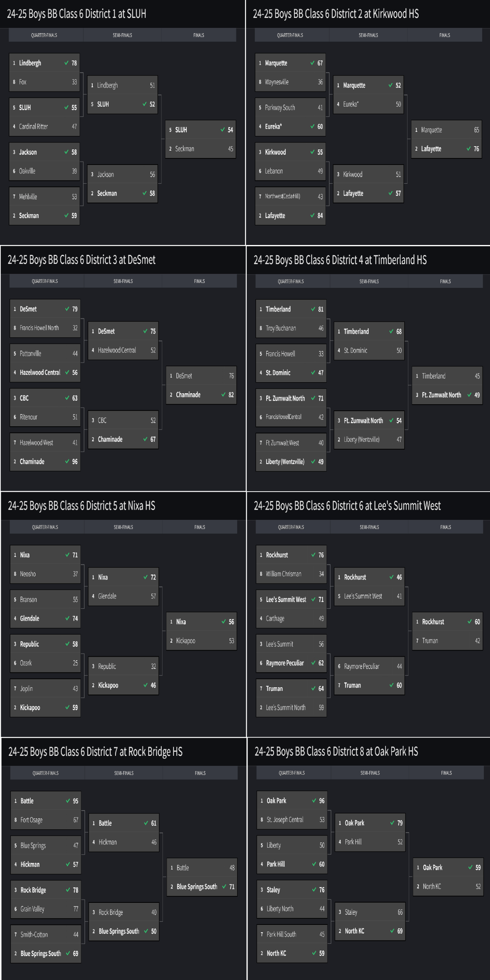The height and width of the screenshot is (980, 490).
Task: Click the green checkmark beside SLUH in the District 1 finals
Action: click(223, 130)
